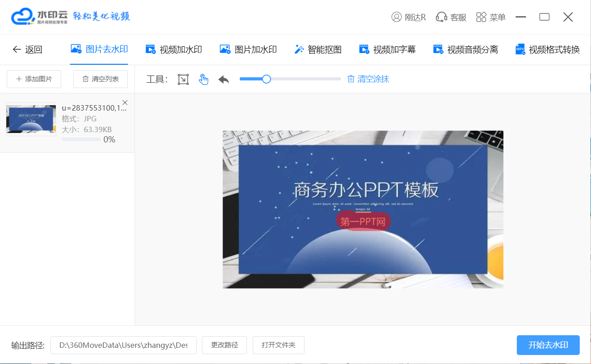
Task: Adjust the brush size slider handle
Action: (266, 79)
